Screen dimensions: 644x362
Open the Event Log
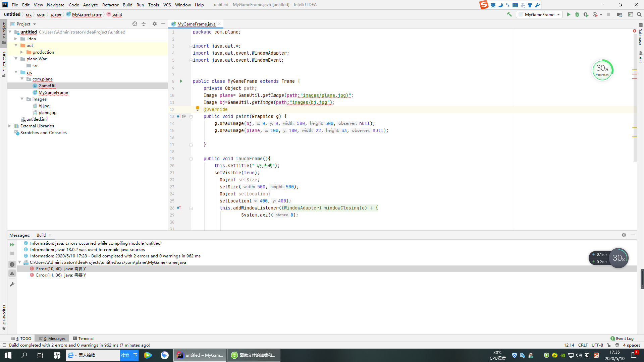pyautogui.click(x=622, y=338)
